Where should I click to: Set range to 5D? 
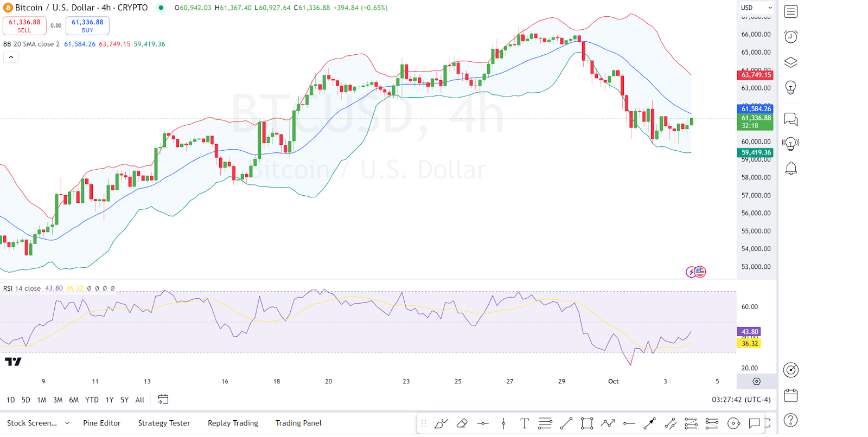26,400
